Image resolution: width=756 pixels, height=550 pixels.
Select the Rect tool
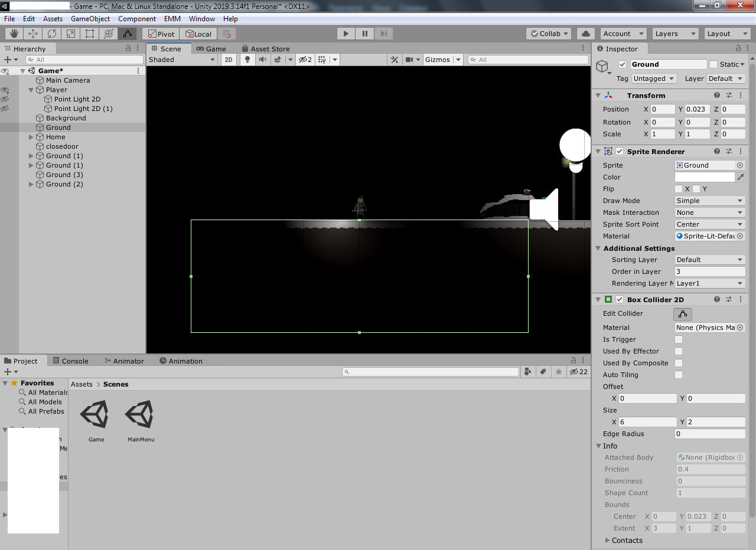pyautogui.click(x=90, y=34)
